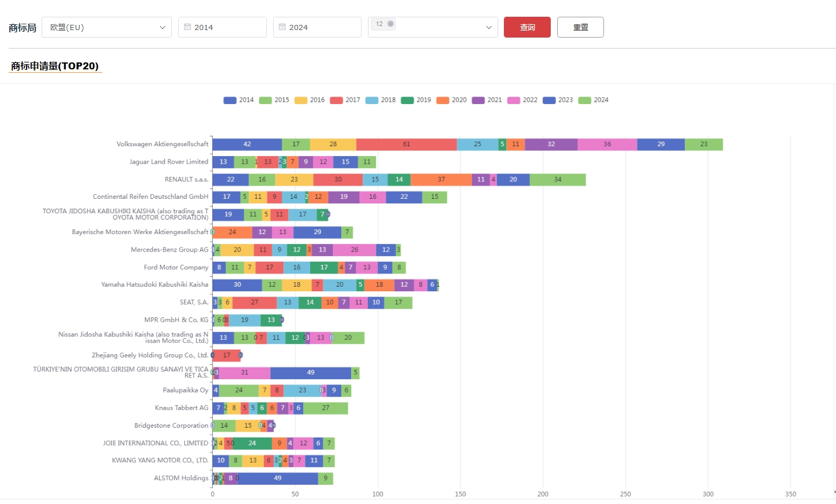Image resolution: width=836 pixels, height=504 pixels.
Task: Toggle the 2024 legend item
Action: click(x=593, y=100)
